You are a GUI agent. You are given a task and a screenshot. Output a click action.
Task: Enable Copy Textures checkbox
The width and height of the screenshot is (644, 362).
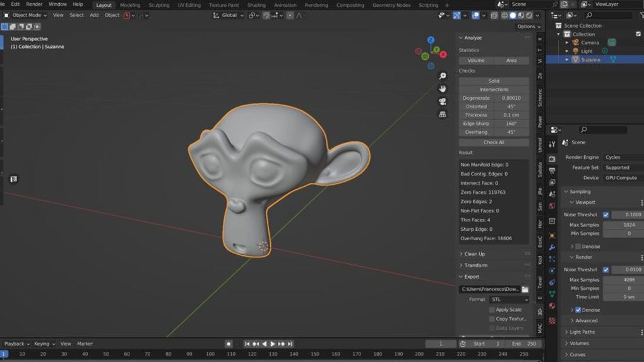click(492, 319)
